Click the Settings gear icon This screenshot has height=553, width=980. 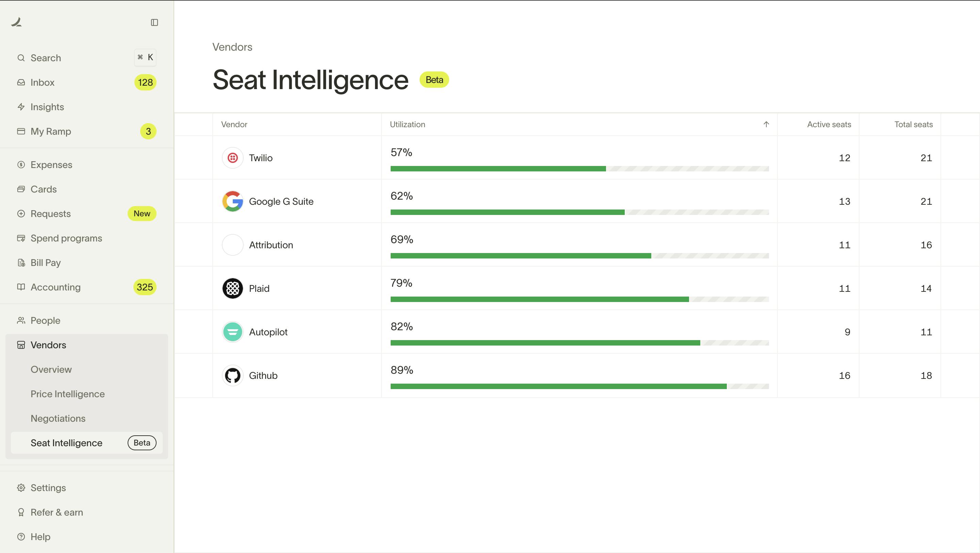[21, 488]
